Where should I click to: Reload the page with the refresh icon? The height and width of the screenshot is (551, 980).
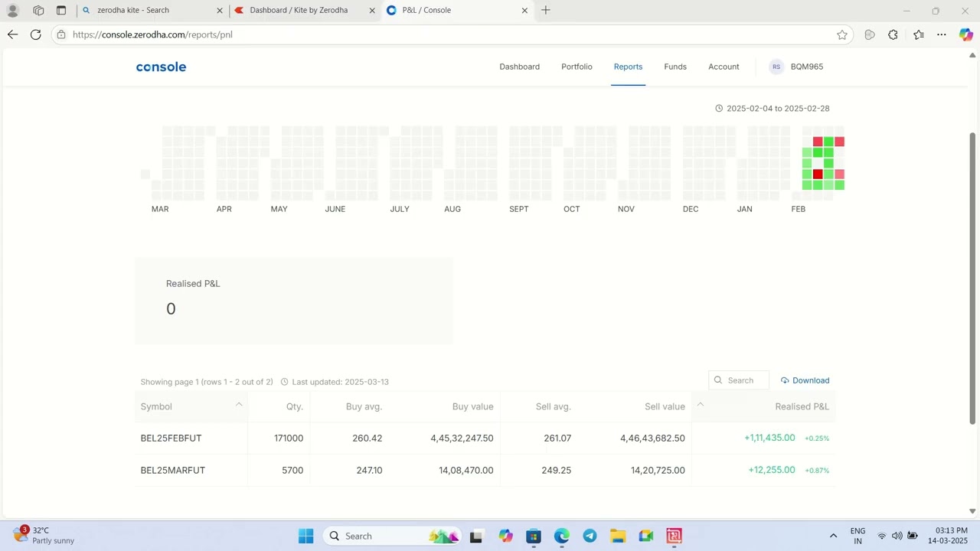[x=35, y=34]
